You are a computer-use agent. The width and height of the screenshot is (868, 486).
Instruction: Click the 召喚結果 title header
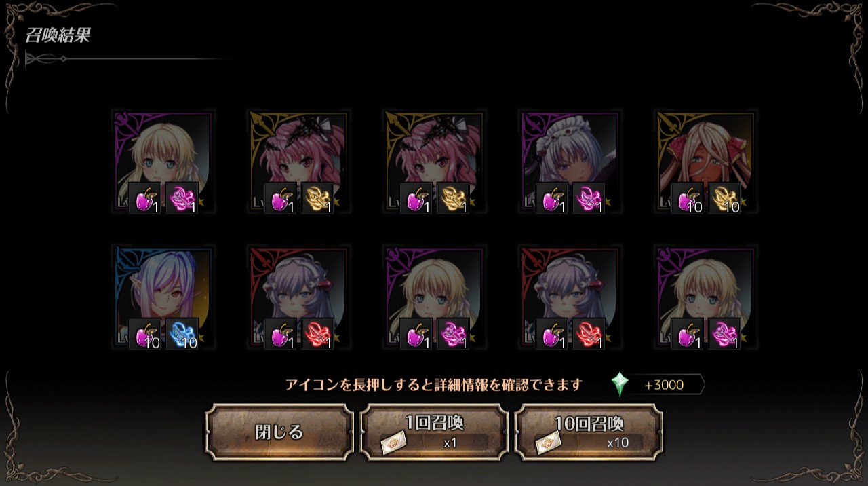pyautogui.click(x=58, y=35)
